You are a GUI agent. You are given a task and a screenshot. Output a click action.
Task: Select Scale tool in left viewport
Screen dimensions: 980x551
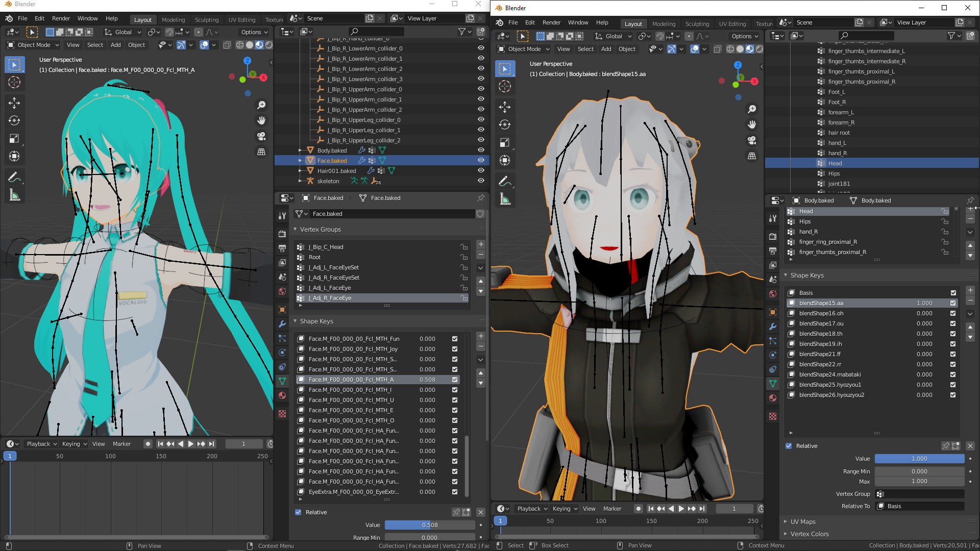(14, 139)
